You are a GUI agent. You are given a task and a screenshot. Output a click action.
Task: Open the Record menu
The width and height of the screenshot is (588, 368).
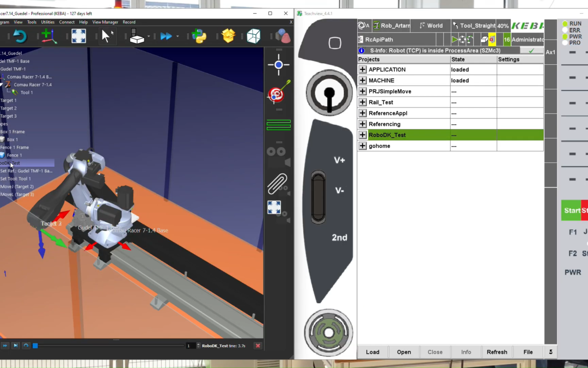(x=129, y=22)
